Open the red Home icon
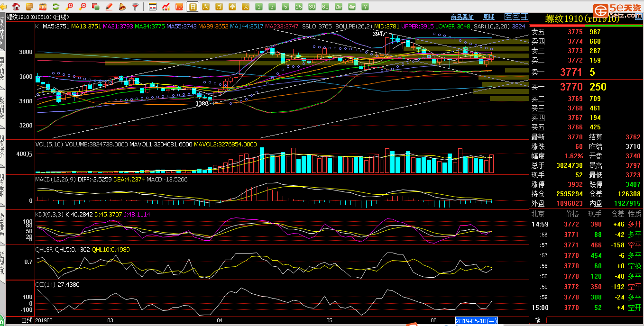 click(16, 7)
